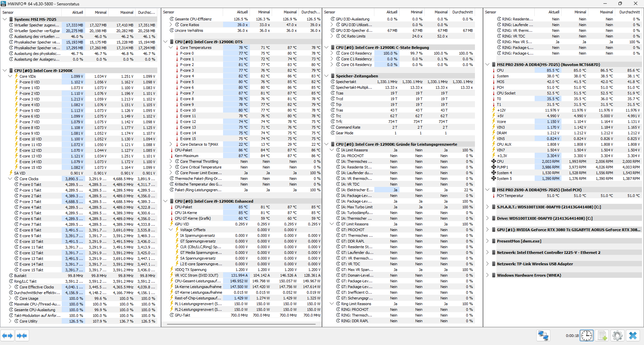Reset min/max values with the clock icon
The image size is (644, 345).
[x=587, y=335]
